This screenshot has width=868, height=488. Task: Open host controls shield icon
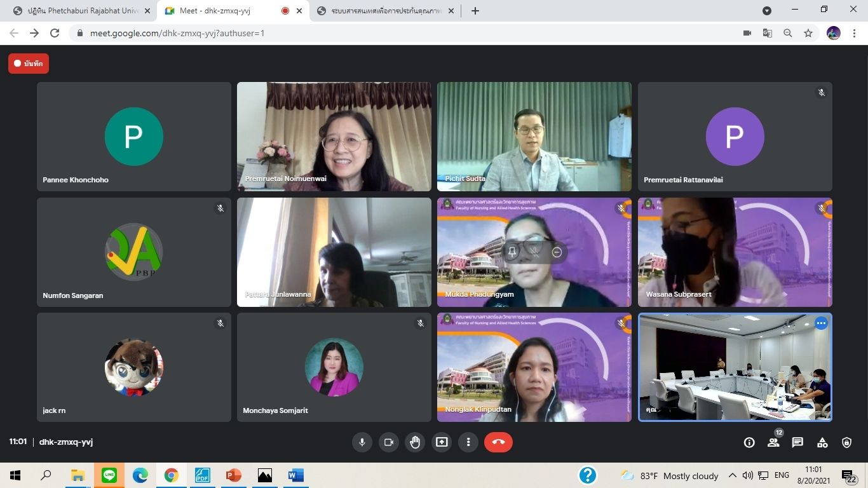(x=846, y=443)
